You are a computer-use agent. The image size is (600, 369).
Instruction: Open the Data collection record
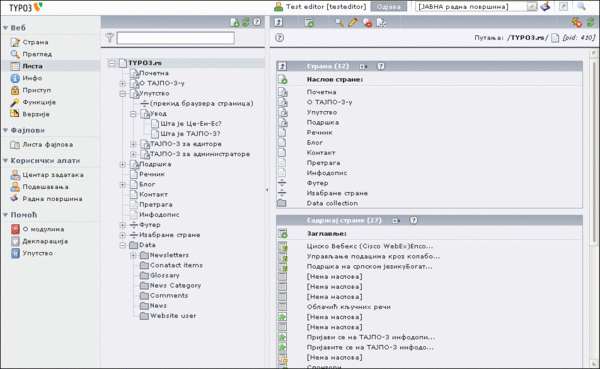pos(332,203)
